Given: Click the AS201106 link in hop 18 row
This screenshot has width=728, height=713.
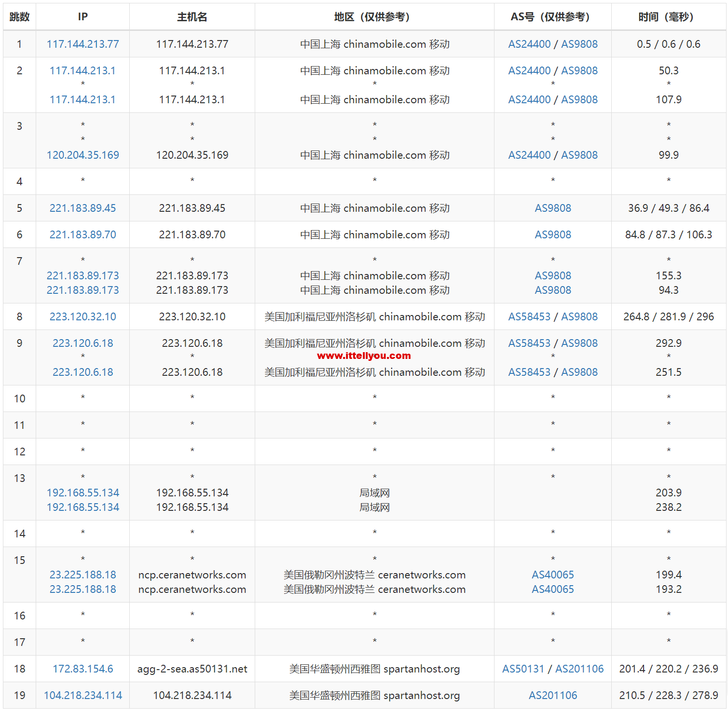Looking at the screenshot, I should (x=579, y=669).
